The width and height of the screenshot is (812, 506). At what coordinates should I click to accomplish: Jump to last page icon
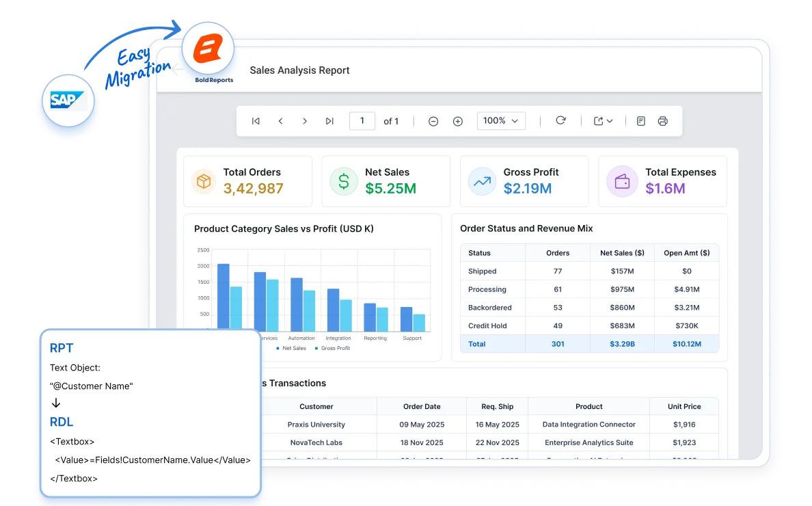[329, 121]
